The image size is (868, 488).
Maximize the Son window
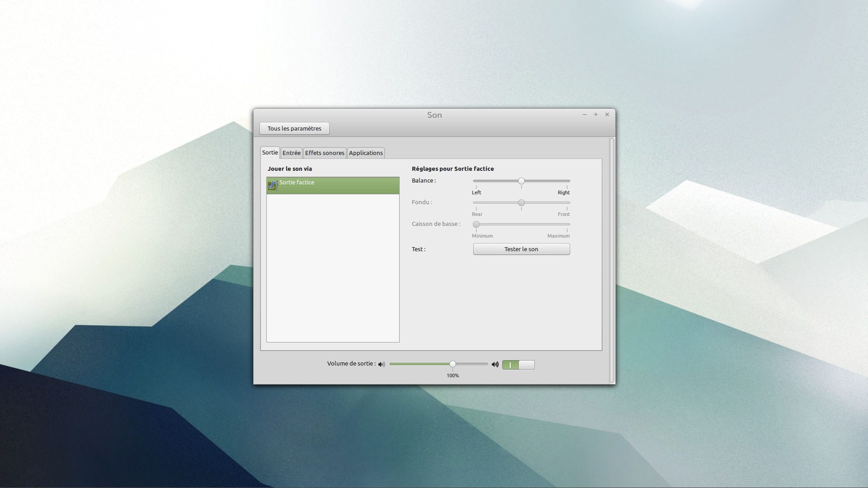coord(596,115)
